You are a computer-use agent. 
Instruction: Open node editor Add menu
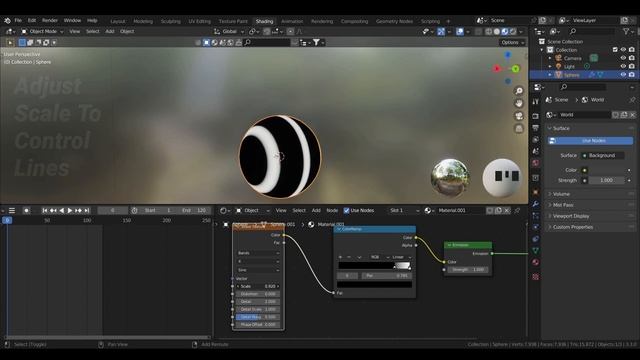[x=316, y=211]
